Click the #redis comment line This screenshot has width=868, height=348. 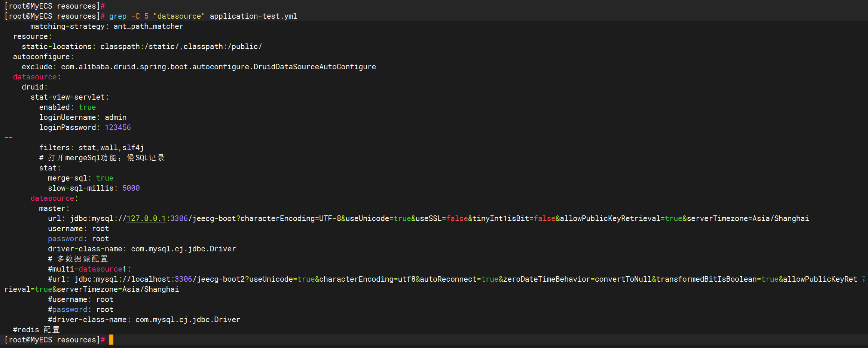36,330
